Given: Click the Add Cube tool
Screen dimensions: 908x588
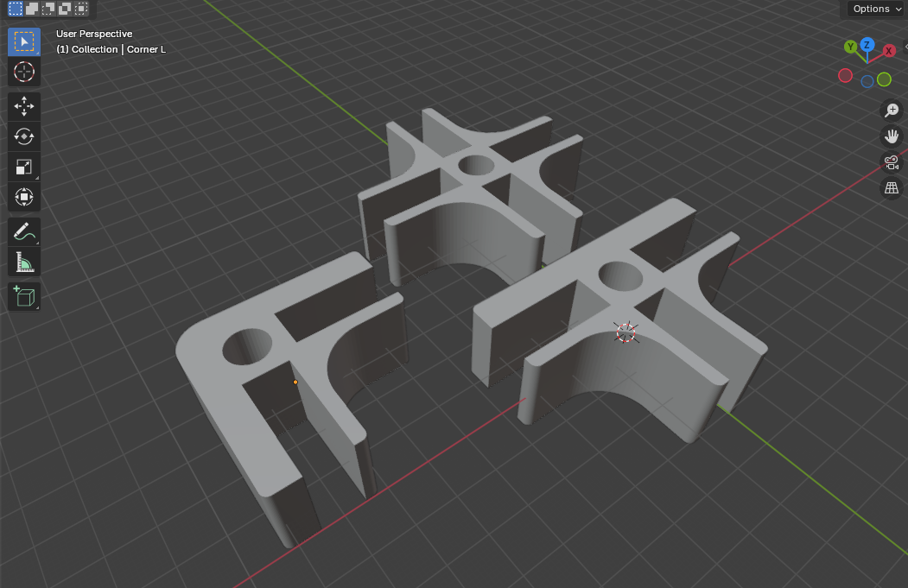Looking at the screenshot, I should (x=23, y=296).
